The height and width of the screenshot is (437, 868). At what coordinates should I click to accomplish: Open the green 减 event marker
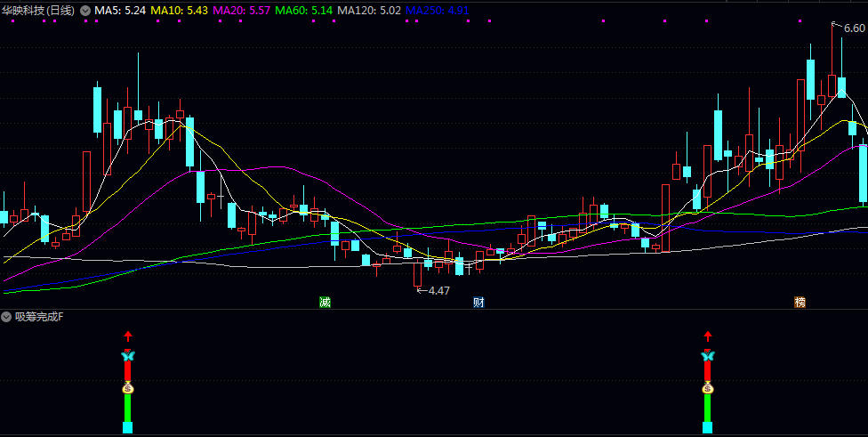point(325,302)
